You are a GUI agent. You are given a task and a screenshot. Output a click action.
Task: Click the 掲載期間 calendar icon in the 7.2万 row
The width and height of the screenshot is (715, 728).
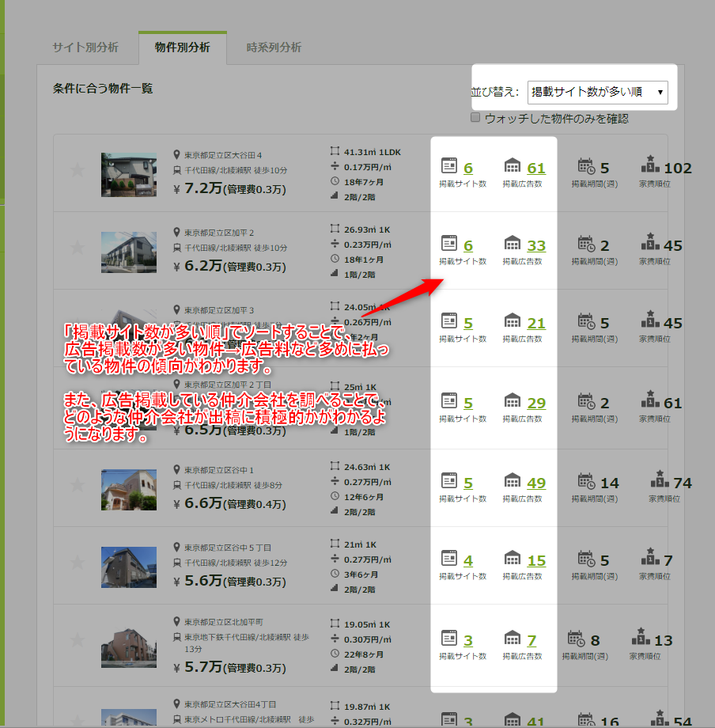(x=586, y=165)
